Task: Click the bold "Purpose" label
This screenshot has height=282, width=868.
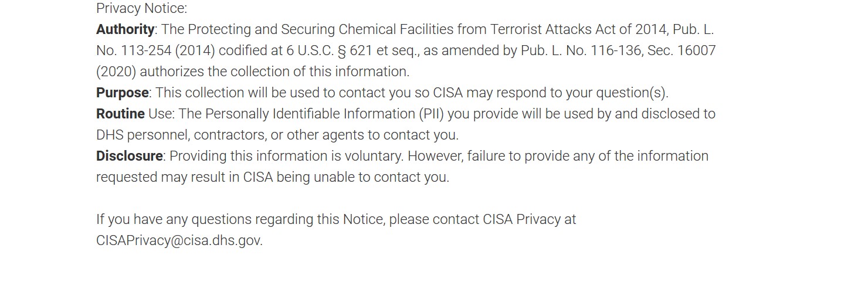Action: coord(122,93)
